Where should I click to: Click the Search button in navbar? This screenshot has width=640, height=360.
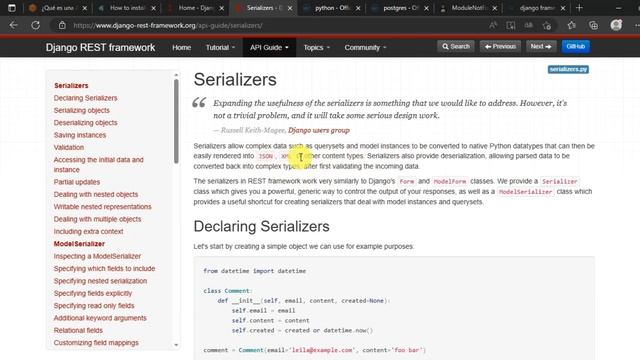(x=456, y=47)
